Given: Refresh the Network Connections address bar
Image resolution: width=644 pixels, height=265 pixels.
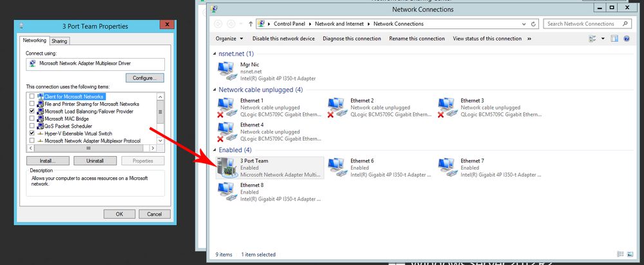Looking at the screenshot, I should pyautogui.click(x=533, y=24).
